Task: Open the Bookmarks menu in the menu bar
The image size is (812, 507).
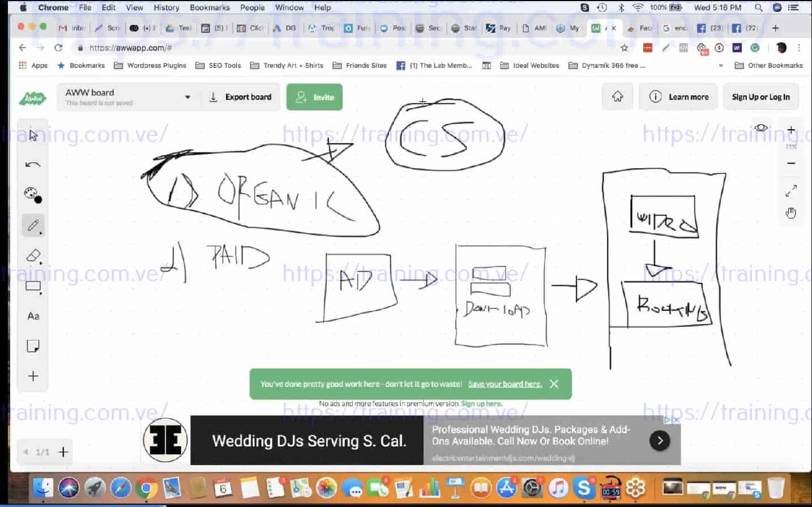Action: click(209, 7)
